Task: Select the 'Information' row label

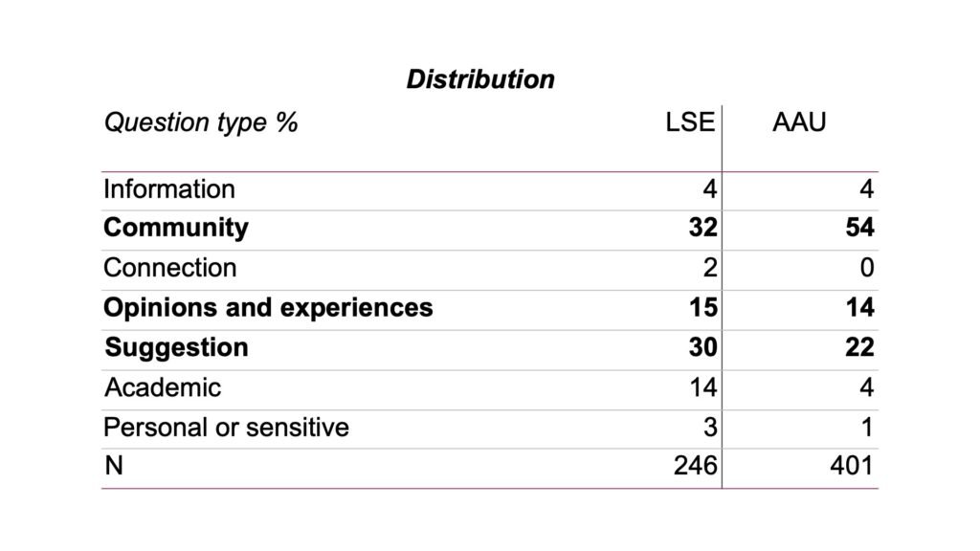Action: [169, 189]
